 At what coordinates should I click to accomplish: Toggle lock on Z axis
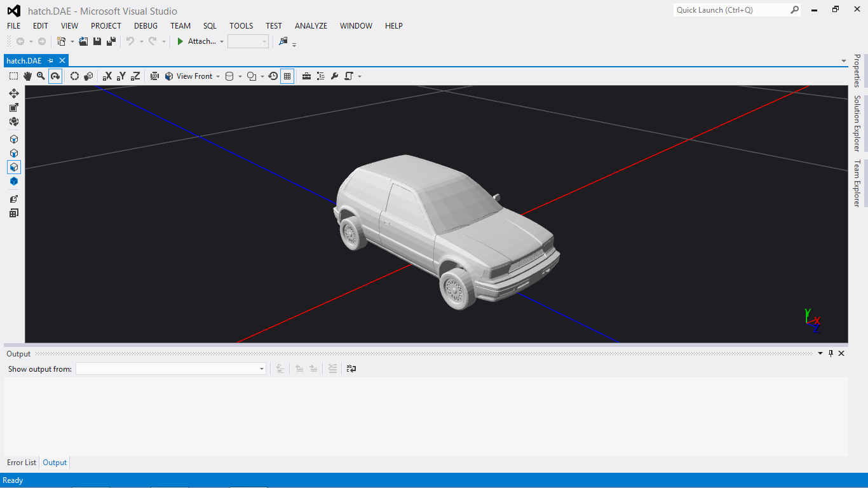tap(135, 76)
